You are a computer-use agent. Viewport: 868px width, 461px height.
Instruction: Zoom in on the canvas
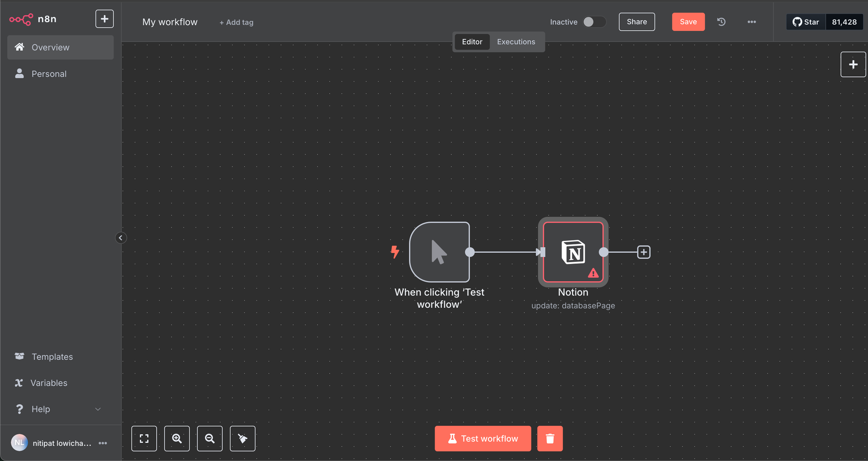click(177, 438)
